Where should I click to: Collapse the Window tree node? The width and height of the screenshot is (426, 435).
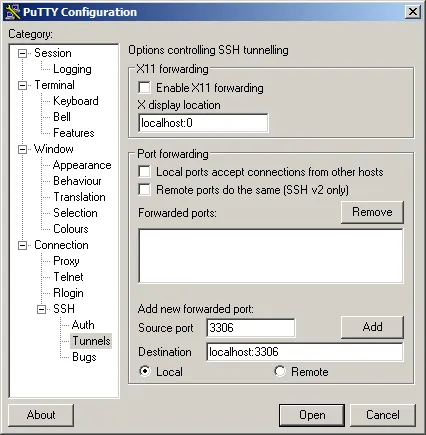[22, 149]
